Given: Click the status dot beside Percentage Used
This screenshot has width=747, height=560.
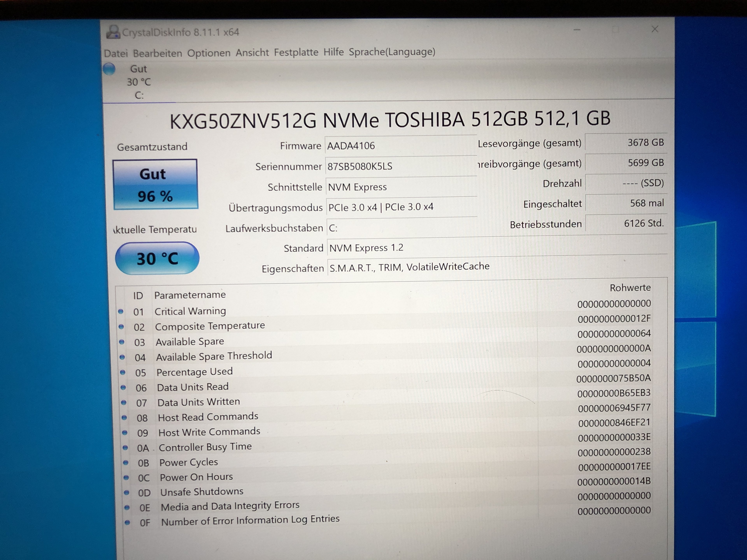Looking at the screenshot, I should pos(123,372).
